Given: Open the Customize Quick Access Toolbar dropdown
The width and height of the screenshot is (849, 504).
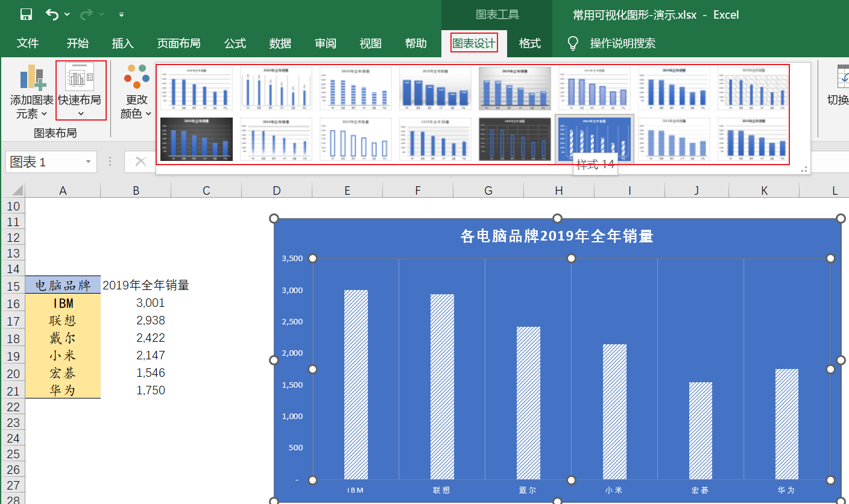Looking at the screenshot, I should [x=121, y=14].
